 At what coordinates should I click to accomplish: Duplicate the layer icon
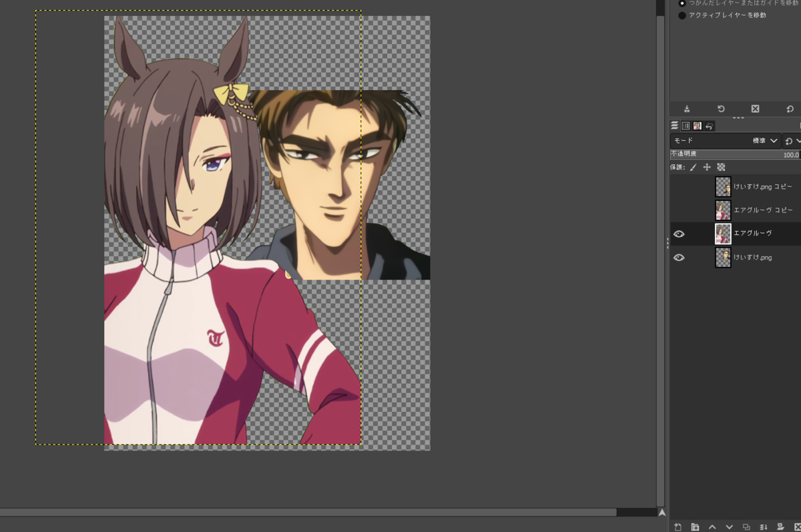click(x=746, y=527)
